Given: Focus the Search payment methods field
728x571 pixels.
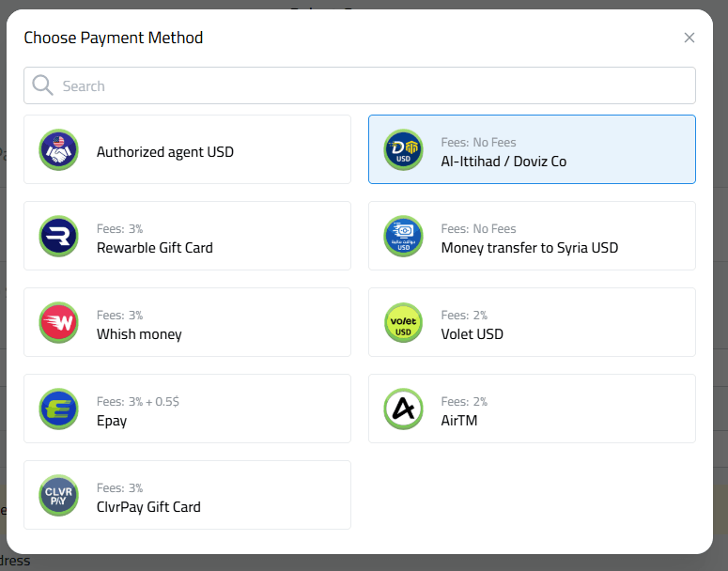Looking at the screenshot, I should [x=360, y=85].
